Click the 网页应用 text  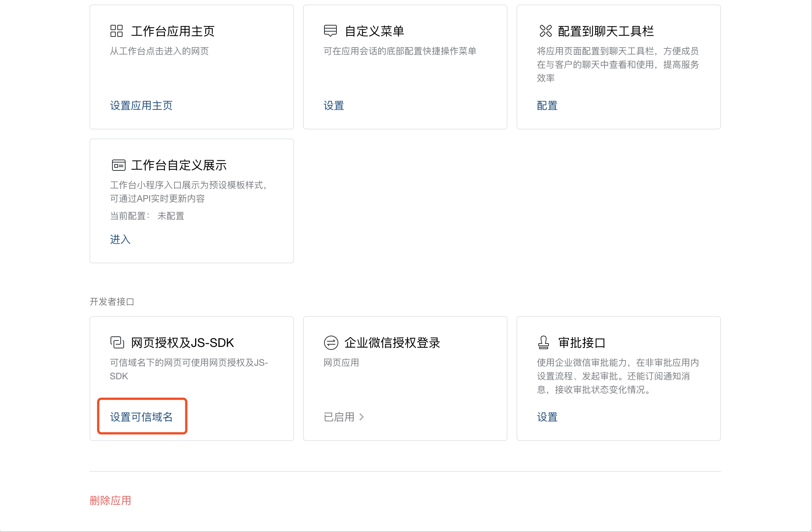click(x=341, y=362)
